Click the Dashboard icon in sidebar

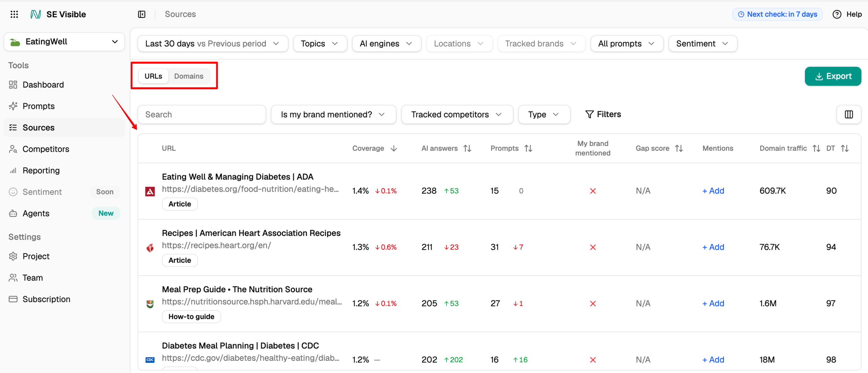point(13,85)
